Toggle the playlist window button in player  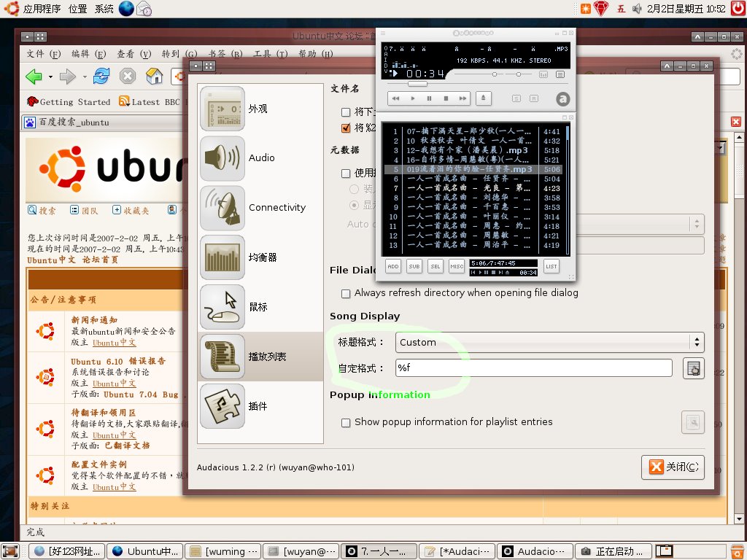[x=560, y=74]
